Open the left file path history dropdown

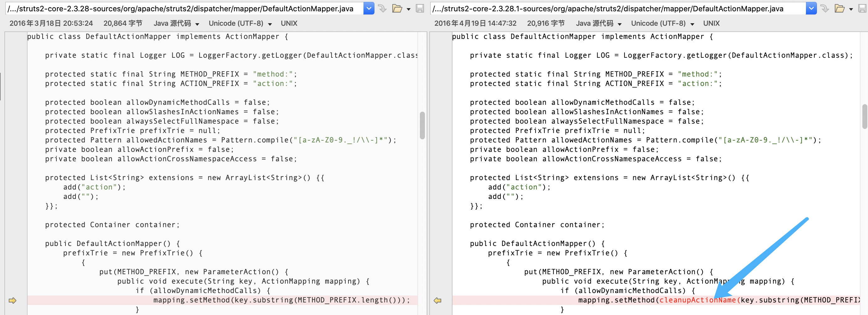(369, 8)
